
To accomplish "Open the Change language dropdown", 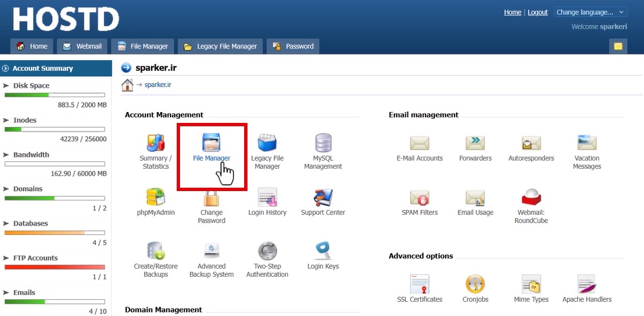I will click(x=590, y=12).
